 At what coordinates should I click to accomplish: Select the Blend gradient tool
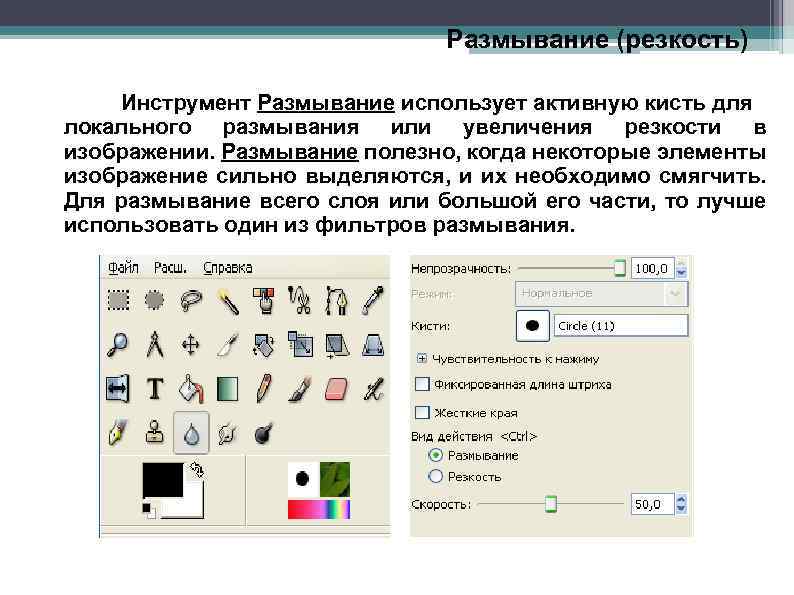(227, 389)
